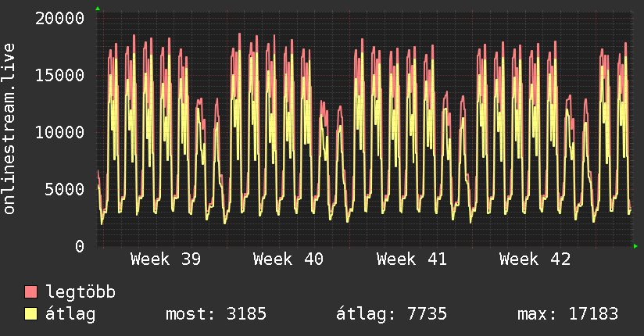Image resolution: width=644 pixels, height=336 pixels.
Task: Click the 10000 y-axis label
Action: tap(59, 132)
